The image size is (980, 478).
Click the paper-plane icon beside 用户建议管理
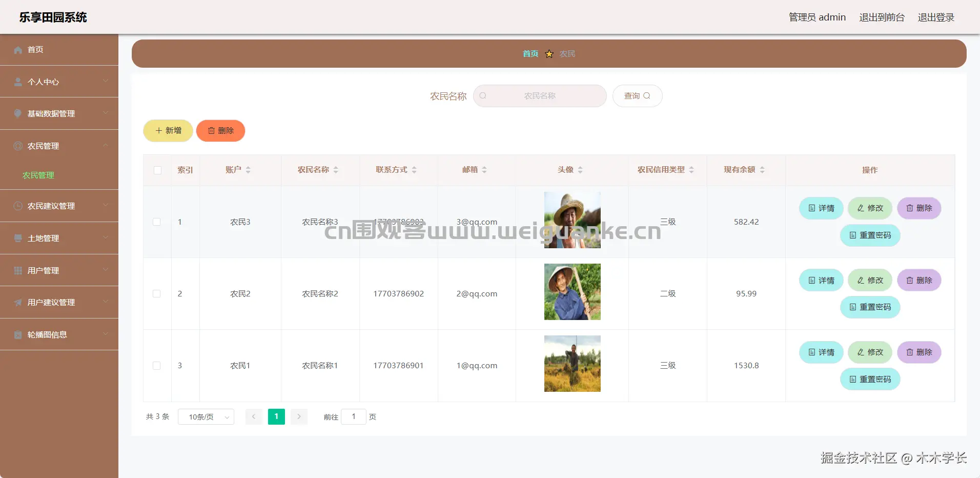[18, 303]
